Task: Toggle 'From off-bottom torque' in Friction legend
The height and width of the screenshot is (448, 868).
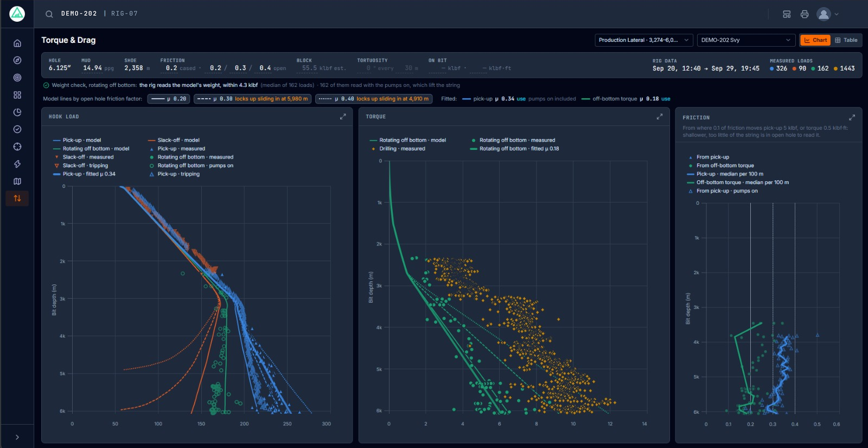Action: (x=720, y=166)
